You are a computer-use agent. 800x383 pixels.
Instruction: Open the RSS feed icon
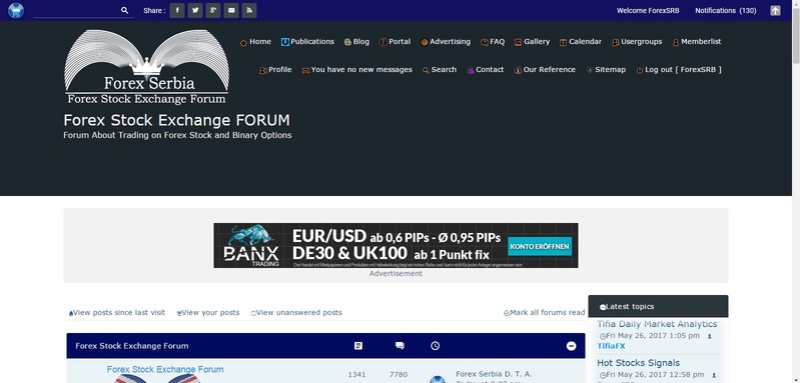249,10
